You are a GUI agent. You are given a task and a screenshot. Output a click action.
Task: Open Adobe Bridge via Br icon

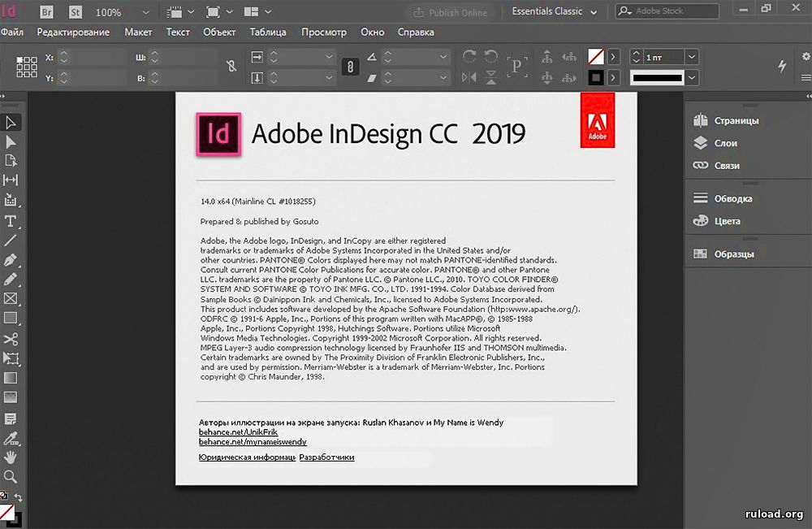point(46,11)
